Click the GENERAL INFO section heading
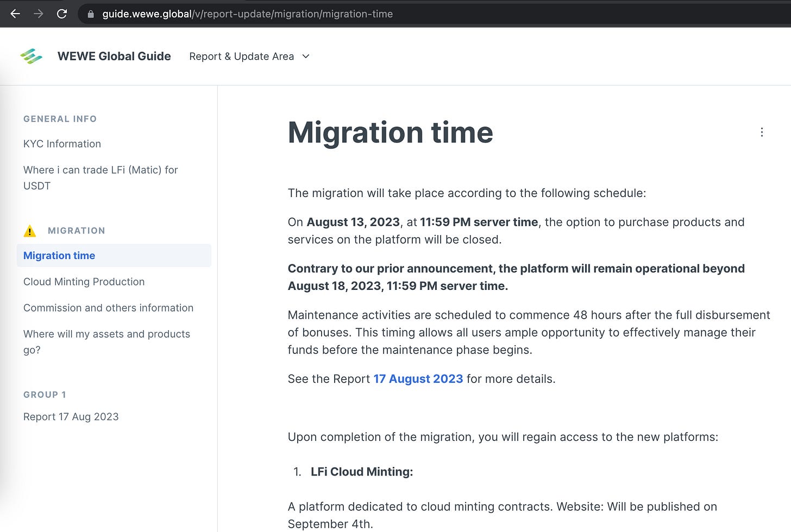This screenshot has height=532, width=791. pyautogui.click(x=60, y=119)
